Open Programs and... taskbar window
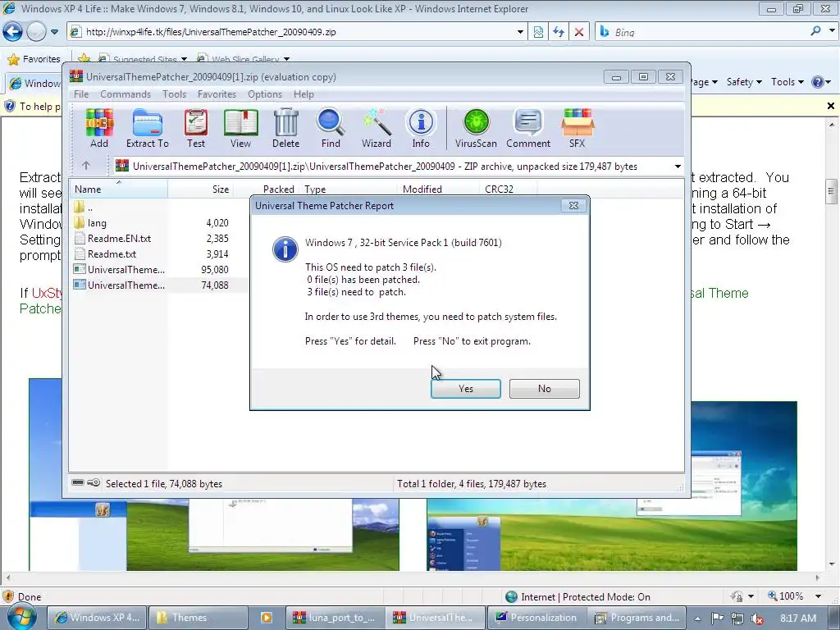Image resolution: width=840 pixels, height=630 pixels. 637,617
